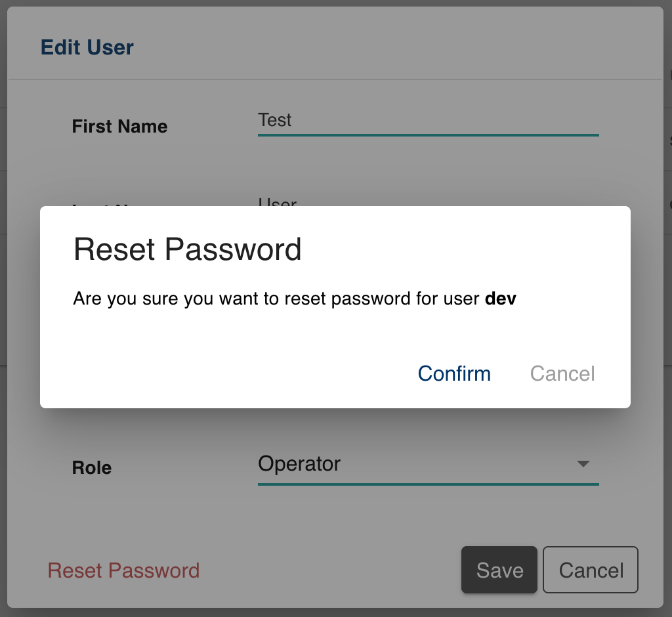672x617 pixels.
Task: Click the Reset Password link
Action: [123, 571]
